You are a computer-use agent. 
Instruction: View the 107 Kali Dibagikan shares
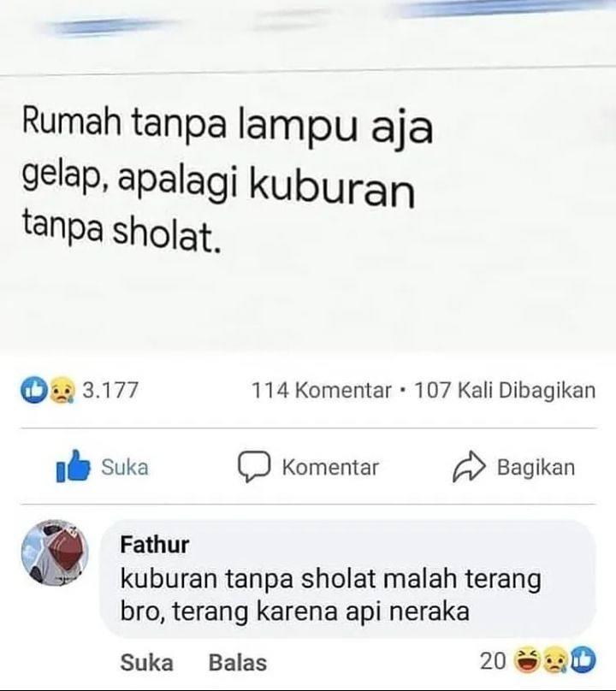pos(506,390)
